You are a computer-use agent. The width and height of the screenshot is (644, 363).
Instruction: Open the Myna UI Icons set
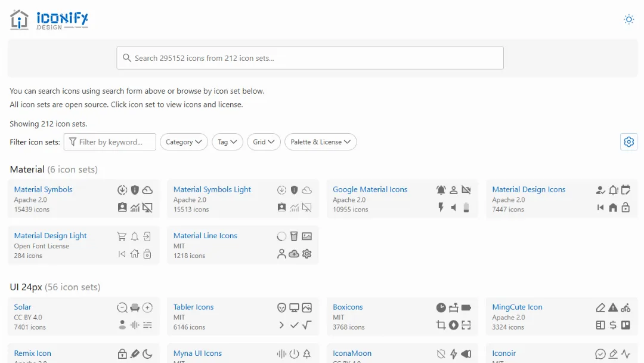[197, 353]
